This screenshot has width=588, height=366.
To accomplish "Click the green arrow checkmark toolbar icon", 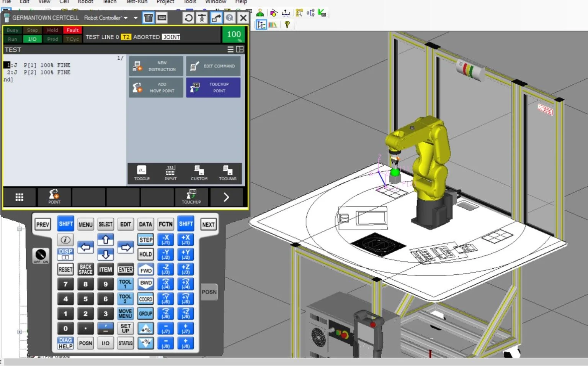I will (x=322, y=13).
